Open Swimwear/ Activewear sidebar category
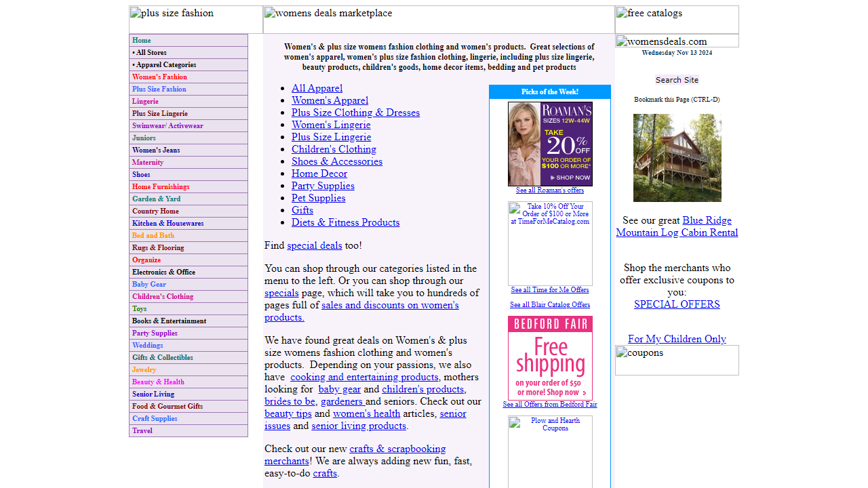The image size is (868, 488). coord(167,126)
